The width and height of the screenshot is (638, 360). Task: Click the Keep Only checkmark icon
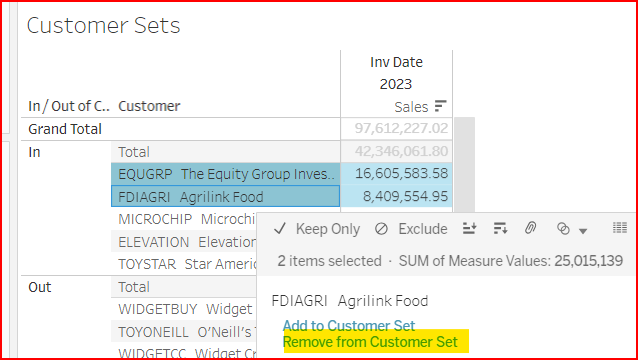(x=280, y=229)
